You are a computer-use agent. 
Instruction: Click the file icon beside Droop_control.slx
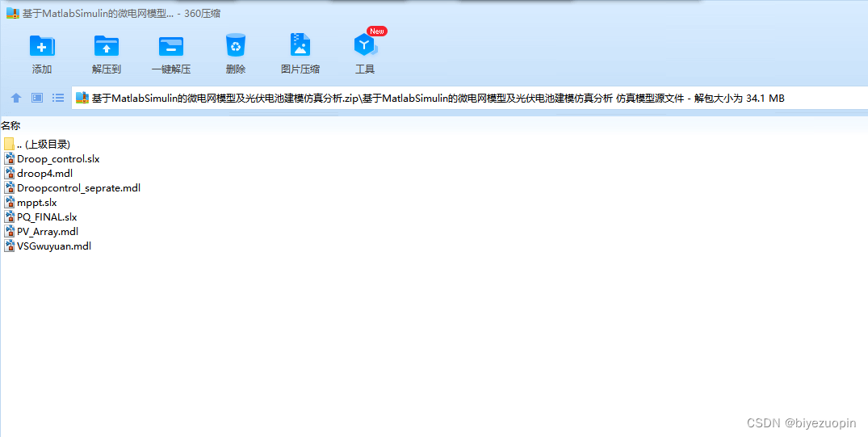click(9, 159)
